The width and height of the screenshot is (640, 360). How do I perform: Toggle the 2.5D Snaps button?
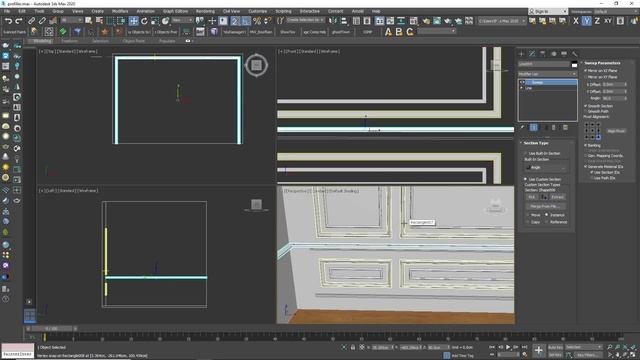coord(236,21)
